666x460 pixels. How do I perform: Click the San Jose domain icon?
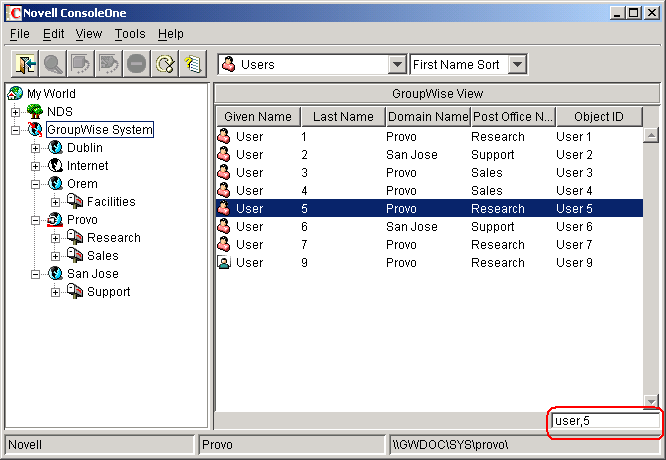(x=55, y=274)
